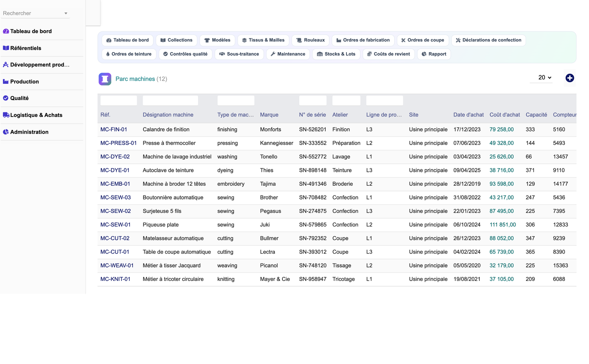This screenshot has height=364, width=589.
Task: Open Ordres de teinture droplet shortcut
Action: (x=129, y=54)
